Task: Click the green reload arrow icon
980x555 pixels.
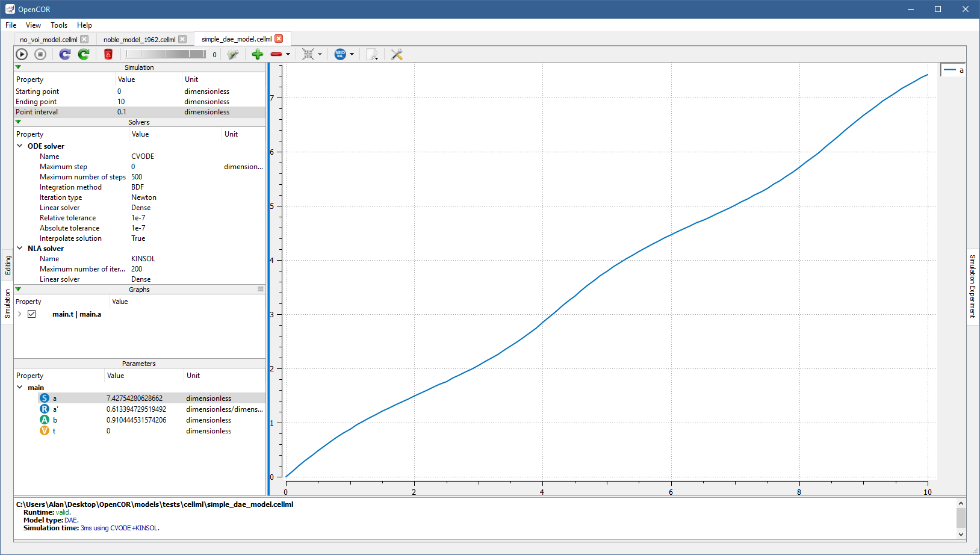Action: click(x=84, y=54)
